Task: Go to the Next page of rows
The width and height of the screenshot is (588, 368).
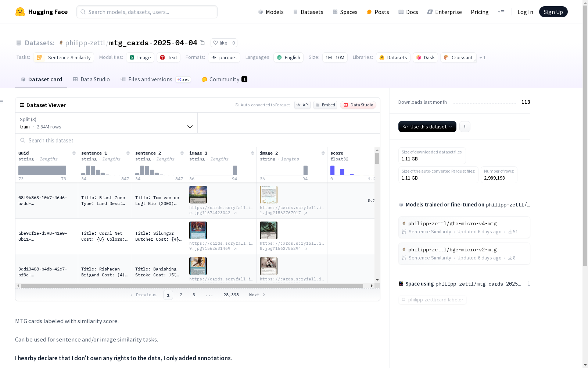Action: 257,295
